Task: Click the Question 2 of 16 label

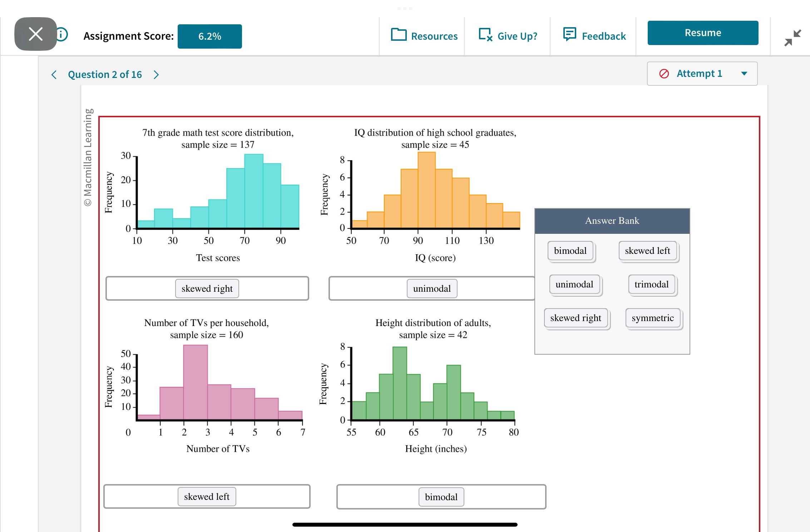Action: pos(105,74)
